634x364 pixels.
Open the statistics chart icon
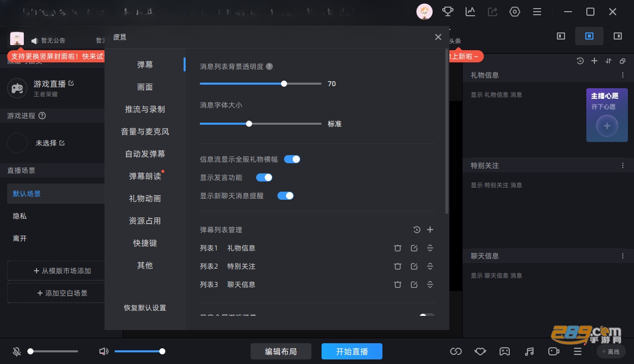click(x=470, y=11)
